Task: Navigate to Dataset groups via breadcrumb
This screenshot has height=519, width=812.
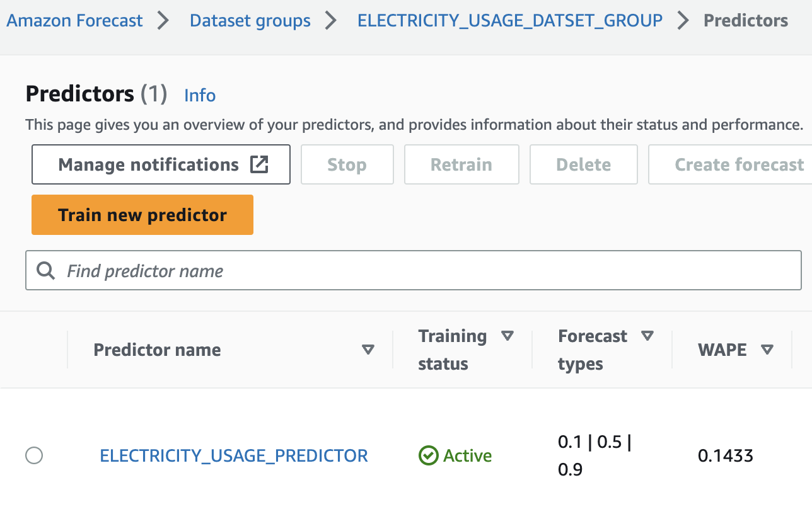Action: coord(250,20)
